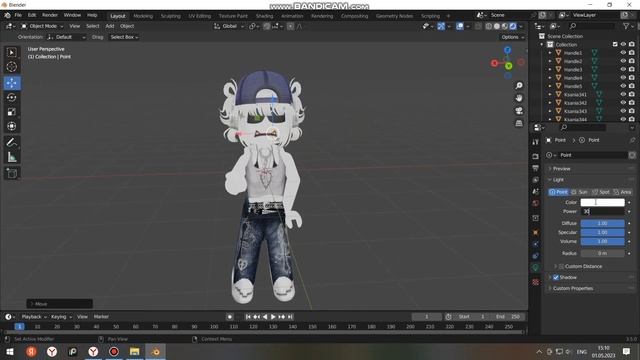Select the Add Cube tool
640x360 pixels.
(12, 173)
